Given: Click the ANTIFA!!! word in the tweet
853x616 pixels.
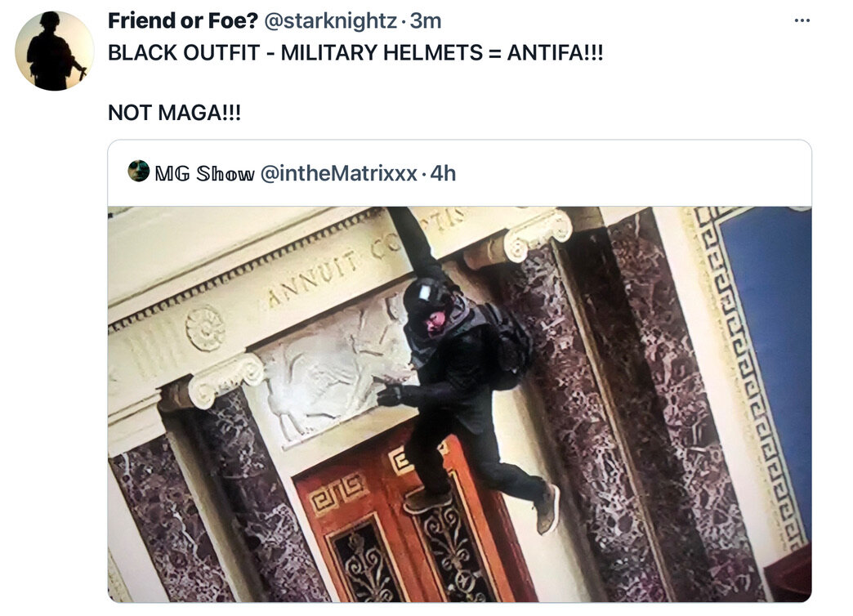Looking at the screenshot, I should click(x=555, y=53).
